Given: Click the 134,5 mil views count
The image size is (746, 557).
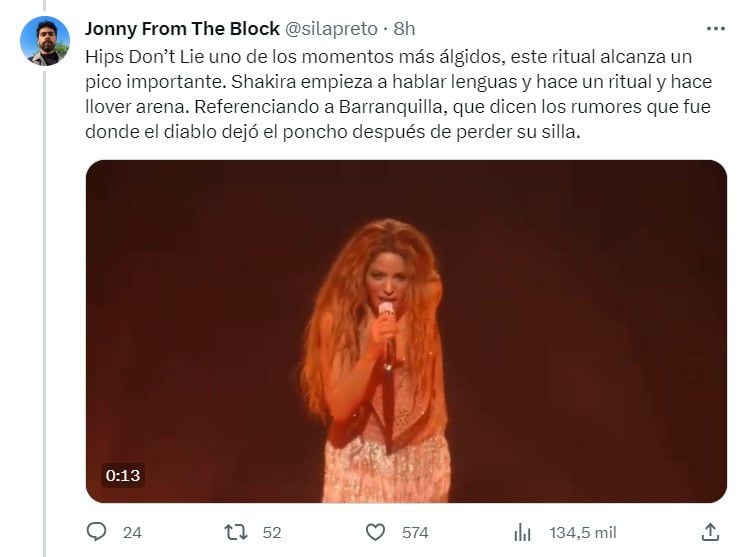Looking at the screenshot, I should [x=583, y=532].
